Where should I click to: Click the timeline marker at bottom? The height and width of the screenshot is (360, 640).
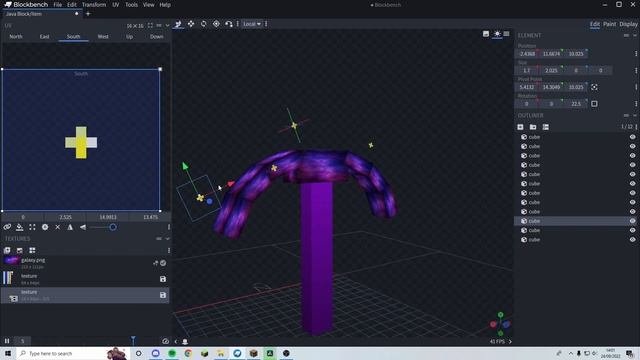tap(133, 340)
